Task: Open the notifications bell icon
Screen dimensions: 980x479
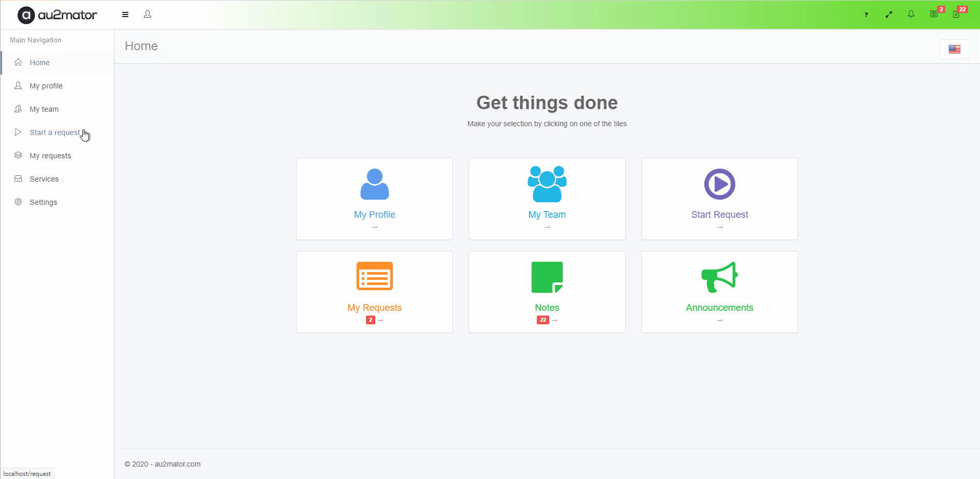Action: pyautogui.click(x=911, y=14)
